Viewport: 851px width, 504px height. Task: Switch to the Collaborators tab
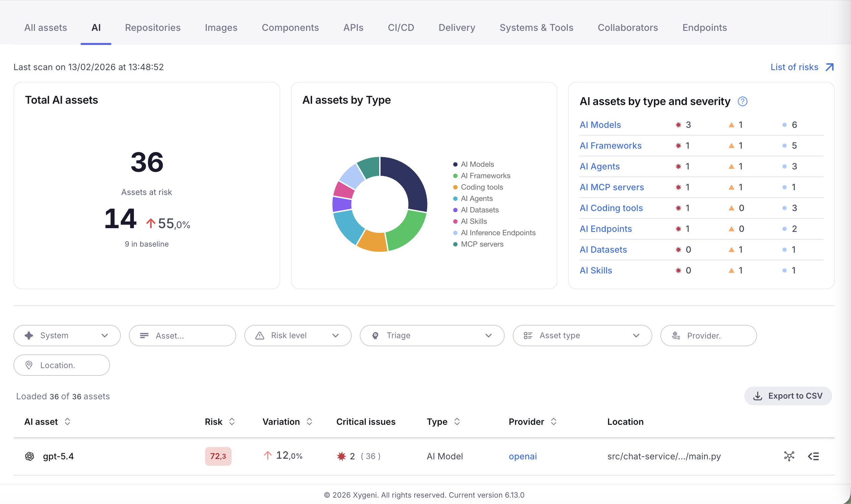coord(628,28)
